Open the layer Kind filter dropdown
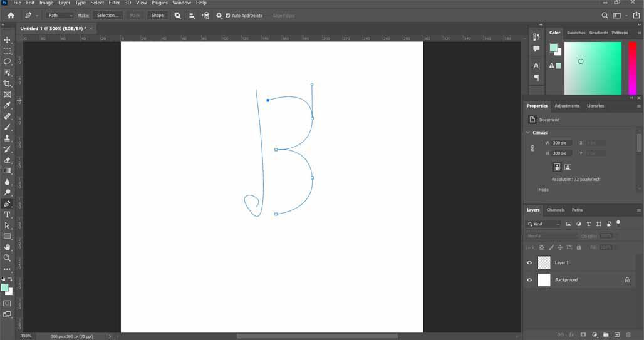 coord(543,224)
